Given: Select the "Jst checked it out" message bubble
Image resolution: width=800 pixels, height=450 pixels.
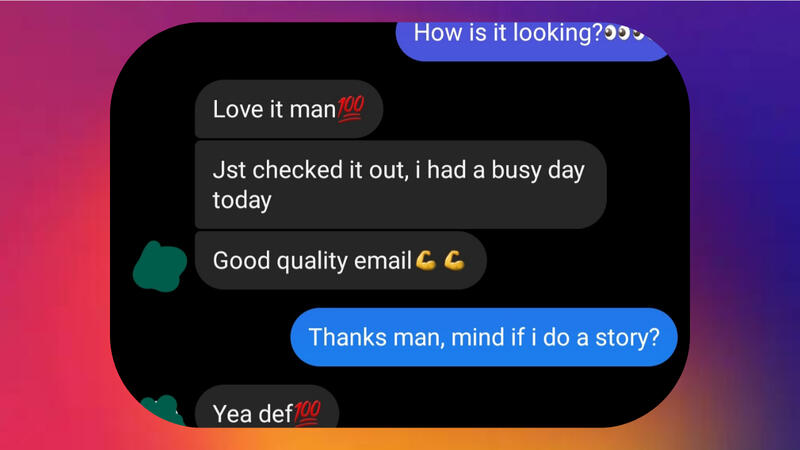Looking at the screenshot, I should point(401,185).
